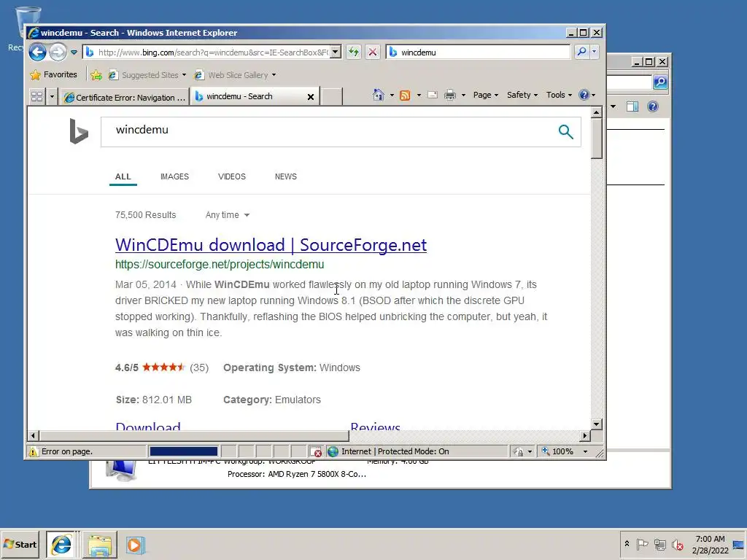The width and height of the screenshot is (747, 560).
Task: Open the Tools menu
Action: 559,95
